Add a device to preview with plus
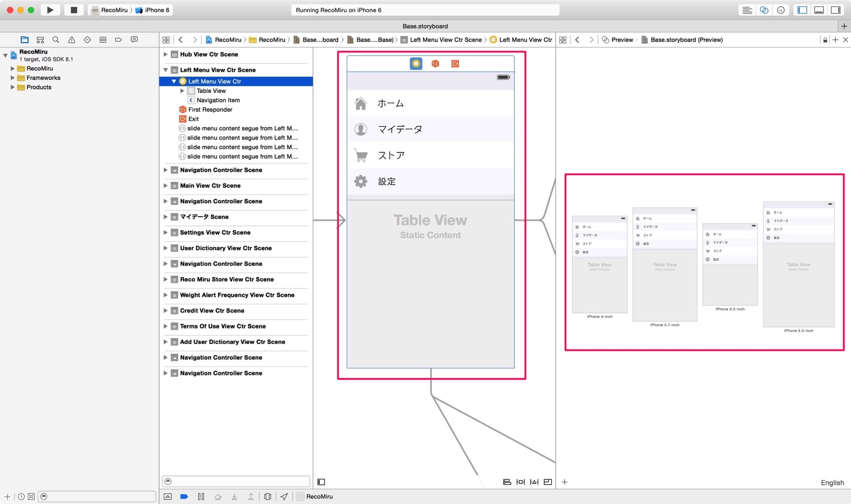The height and width of the screenshot is (504, 851). (x=565, y=482)
